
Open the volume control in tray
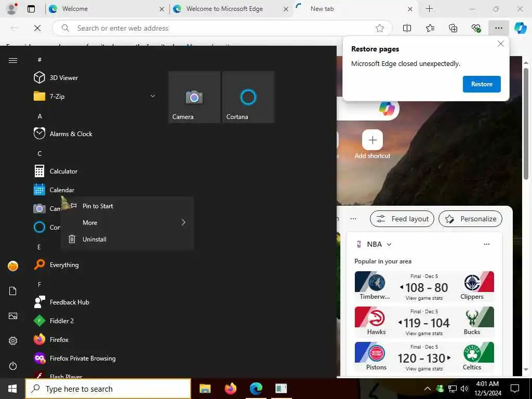[464, 389]
